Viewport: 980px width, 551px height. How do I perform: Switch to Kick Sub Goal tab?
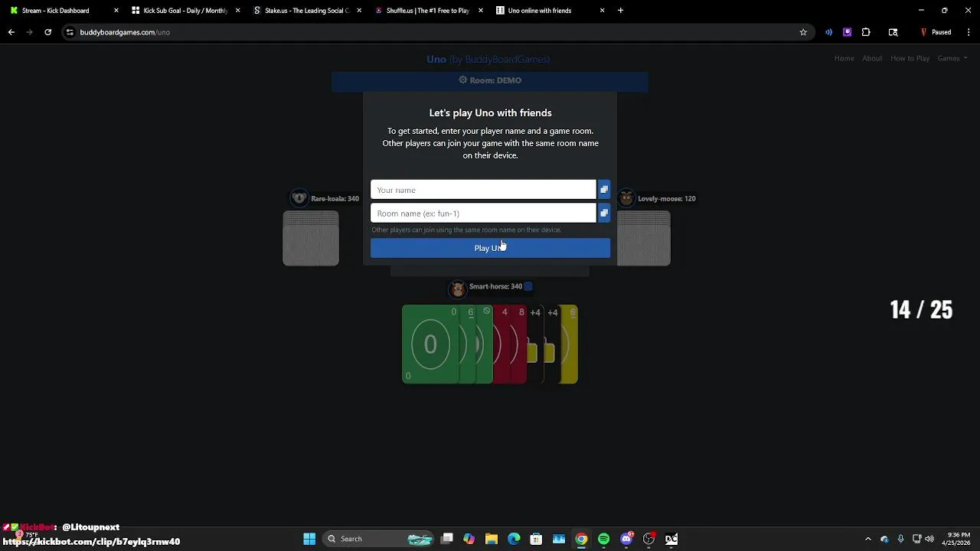coord(185,11)
